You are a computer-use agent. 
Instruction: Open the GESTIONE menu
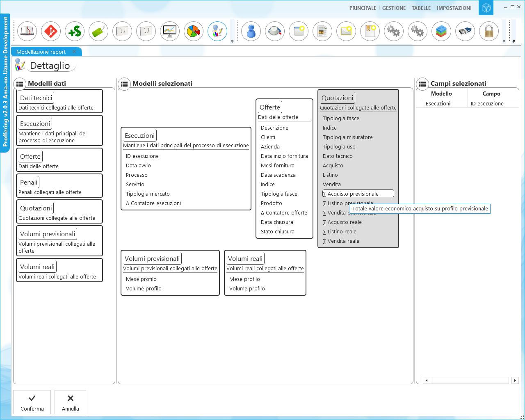click(394, 8)
